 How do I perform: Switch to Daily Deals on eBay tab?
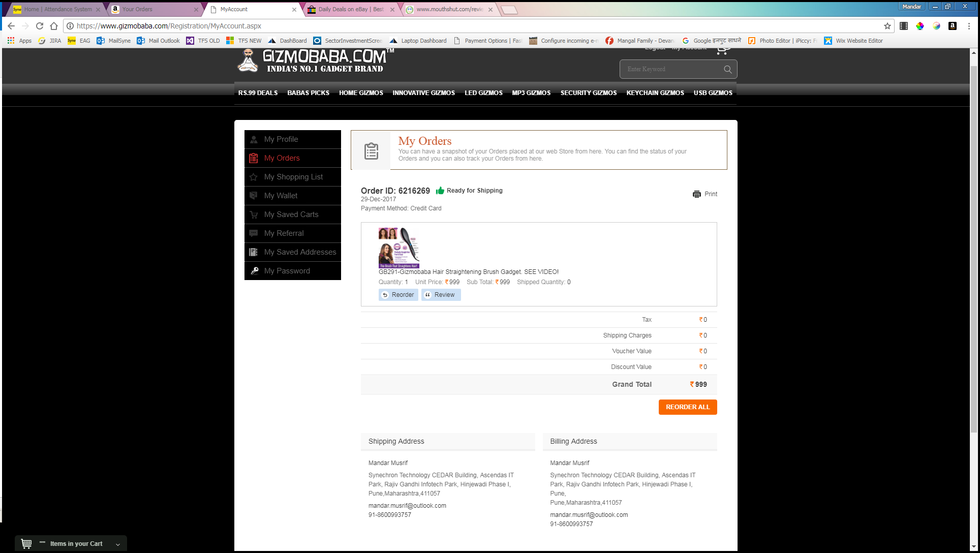click(351, 9)
